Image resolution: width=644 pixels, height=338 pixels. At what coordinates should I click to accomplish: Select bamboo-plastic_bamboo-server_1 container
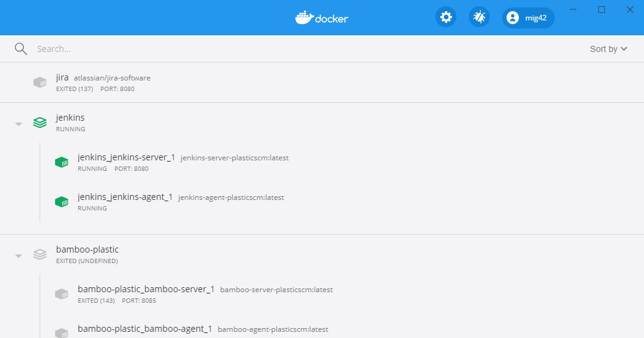click(146, 289)
